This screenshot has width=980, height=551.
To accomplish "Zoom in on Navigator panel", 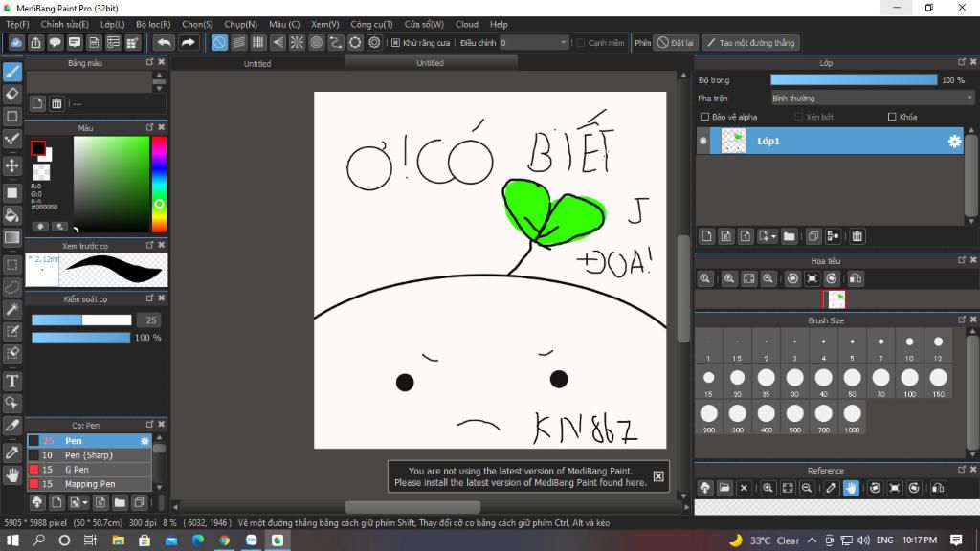I will 728,278.
